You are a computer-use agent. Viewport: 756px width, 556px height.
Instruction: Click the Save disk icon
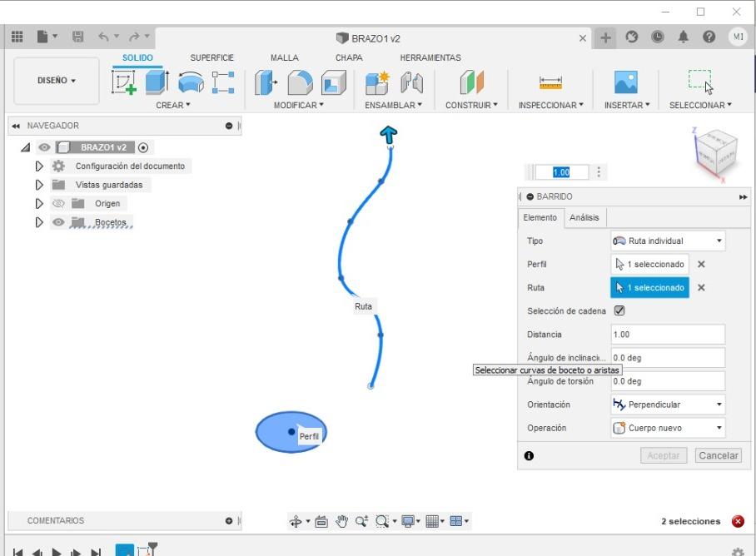click(x=77, y=37)
